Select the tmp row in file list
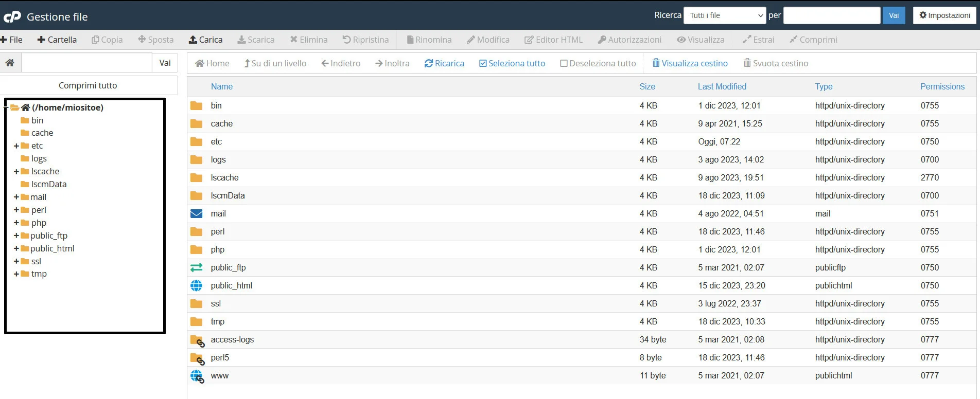This screenshot has width=980, height=399. [x=582, y=321]
